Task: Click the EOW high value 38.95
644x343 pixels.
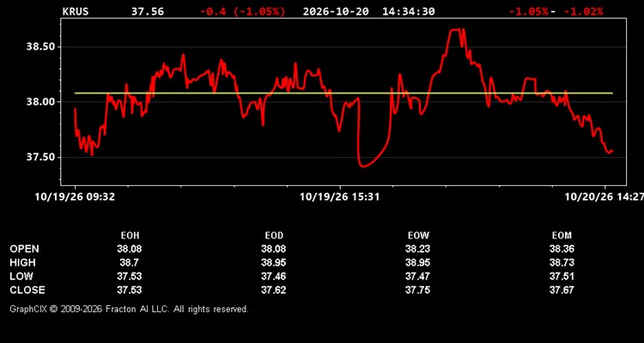Action: pyautogui.click(x=417, y=262)
